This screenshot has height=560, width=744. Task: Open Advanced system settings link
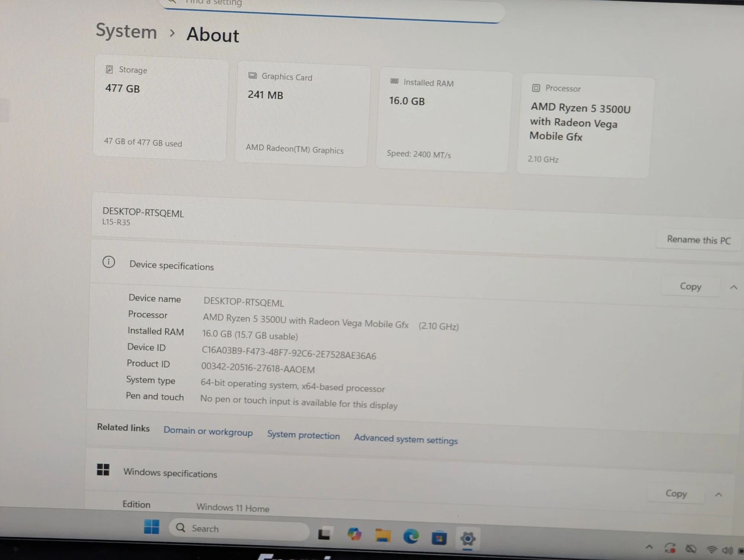406,439
